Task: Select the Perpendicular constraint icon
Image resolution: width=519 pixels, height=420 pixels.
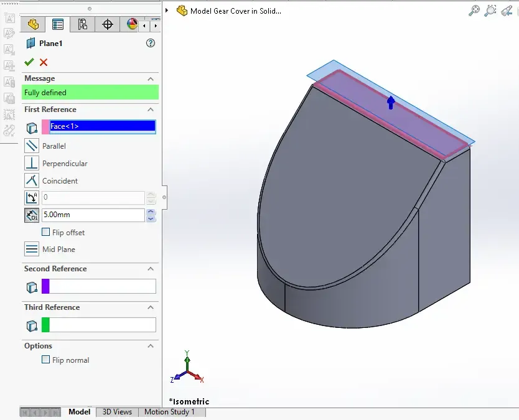Action: 32,163
